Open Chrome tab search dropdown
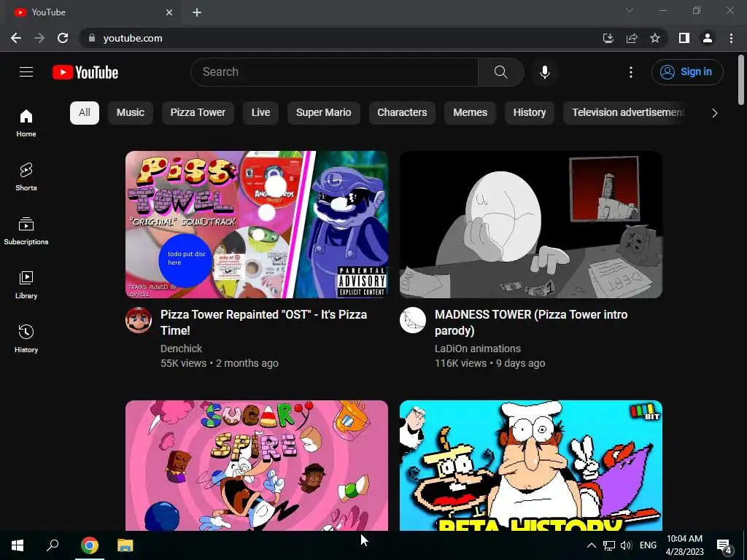 [x=630, y=10]
